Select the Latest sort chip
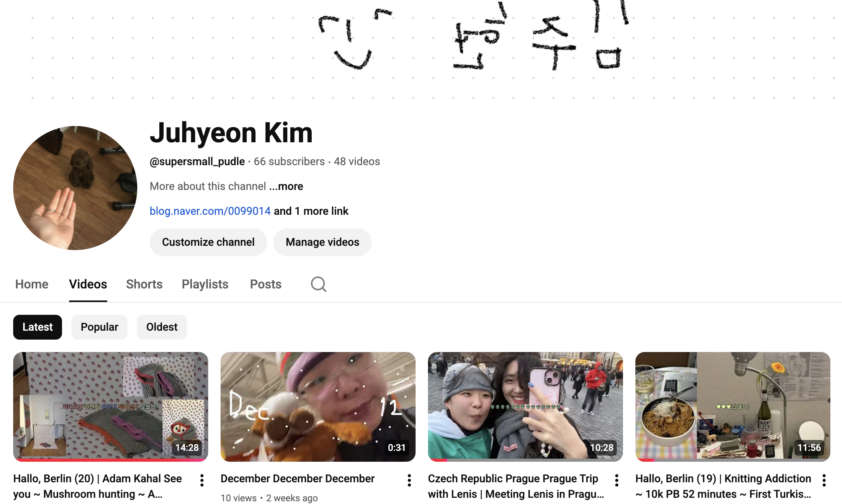Screen dimensions: 842x504 [38, 327]
